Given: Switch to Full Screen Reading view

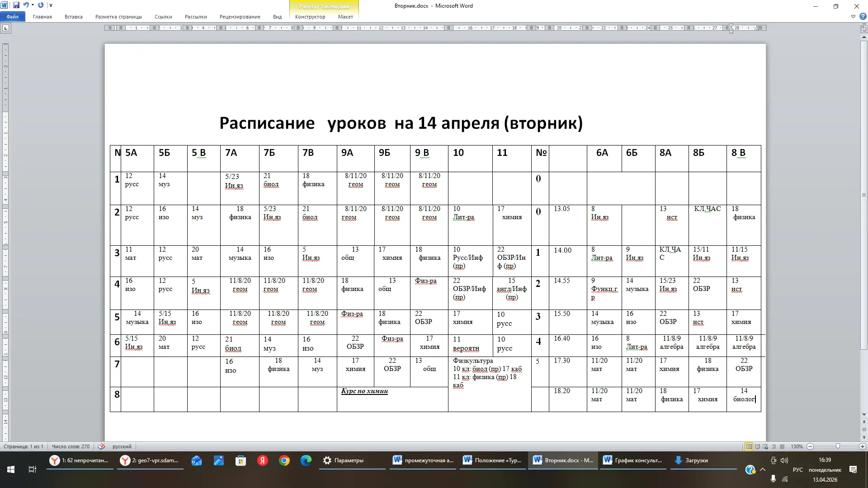Looking at the screenshot, I should tap(757, 446).
